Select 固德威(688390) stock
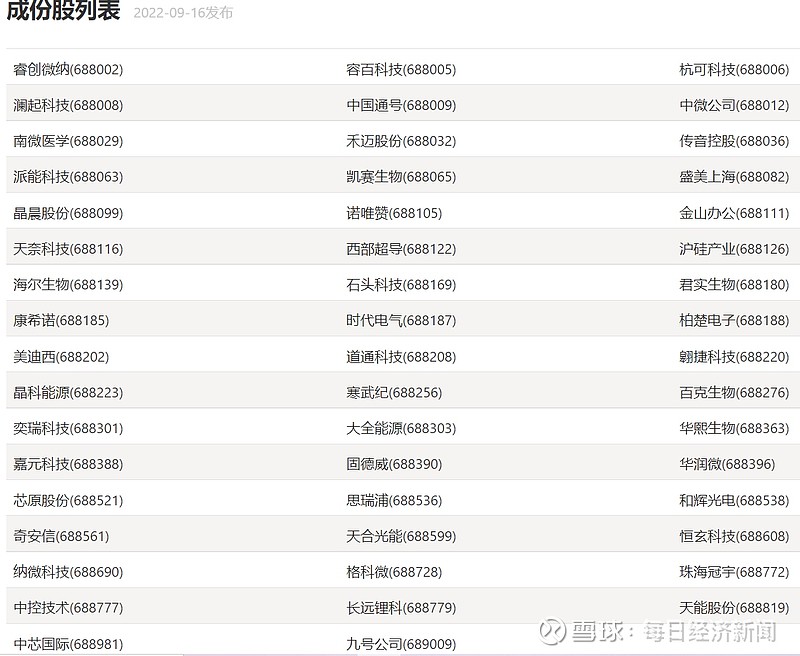The image size is (800, 656). pos(394,464)
